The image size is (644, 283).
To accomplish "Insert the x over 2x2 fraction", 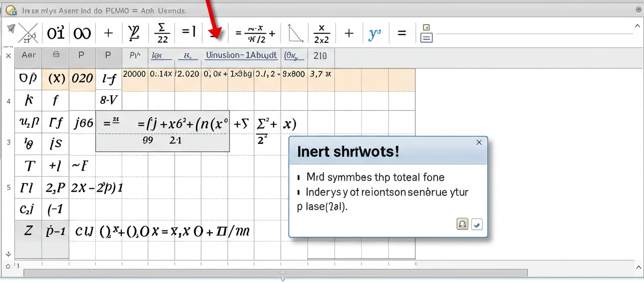I will click(x=322, y=33).
